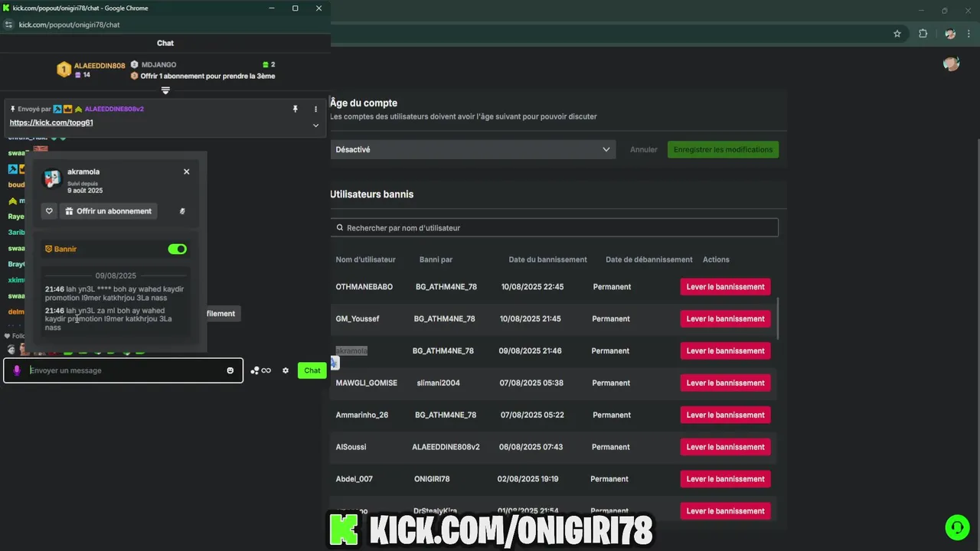Lift ban for Abdel_007
Image resolution: width=980 pixels, height=551 pixels.
725,479
